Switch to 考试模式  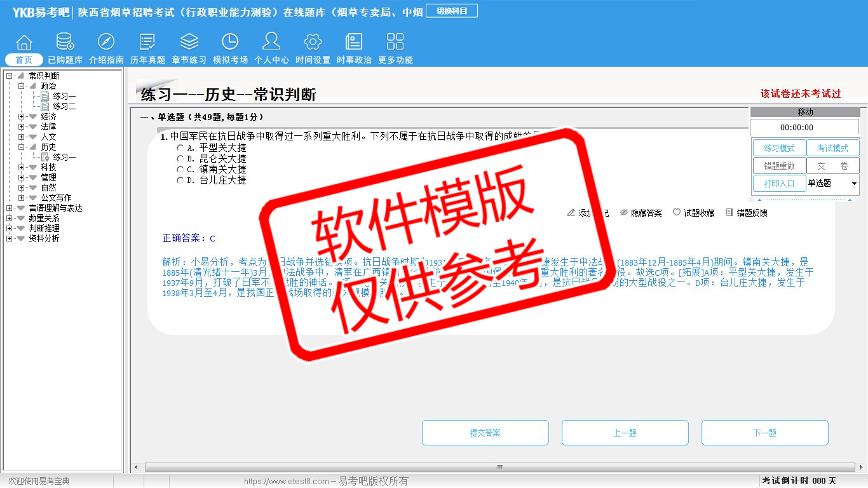(x=832, y=148)
